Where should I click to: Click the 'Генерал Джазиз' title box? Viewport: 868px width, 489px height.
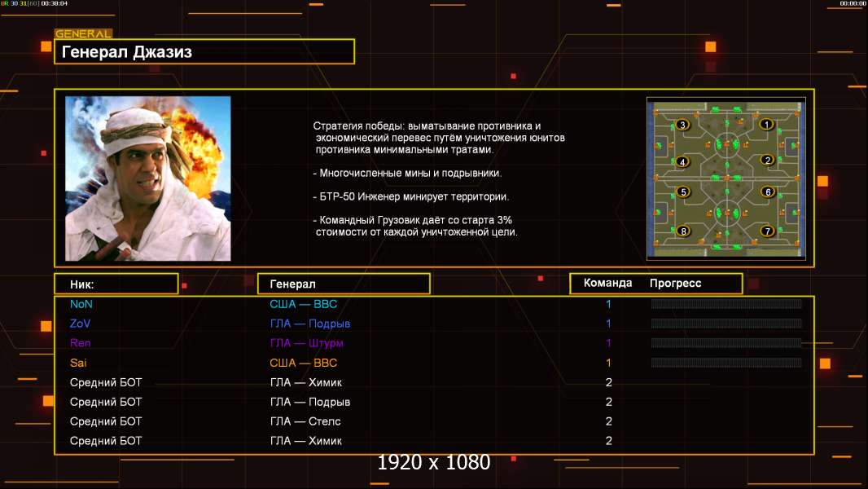pos(204,51)
